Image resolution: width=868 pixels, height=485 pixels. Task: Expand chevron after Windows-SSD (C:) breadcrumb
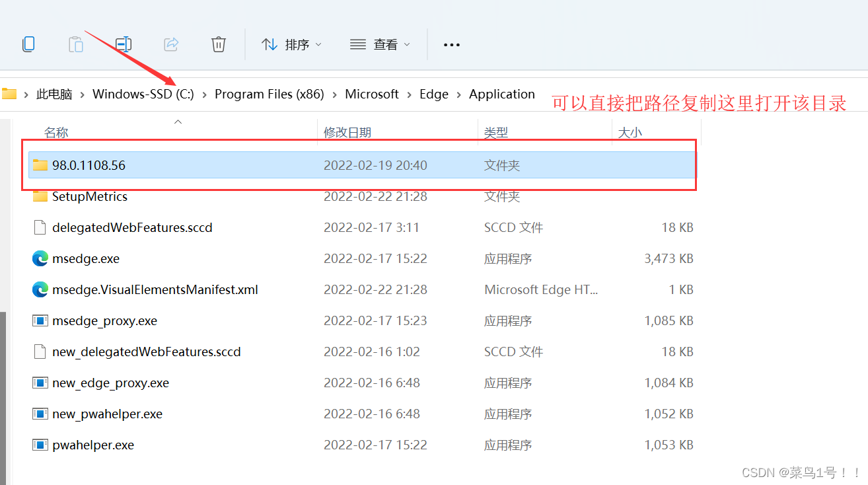[x=205, y=94]
